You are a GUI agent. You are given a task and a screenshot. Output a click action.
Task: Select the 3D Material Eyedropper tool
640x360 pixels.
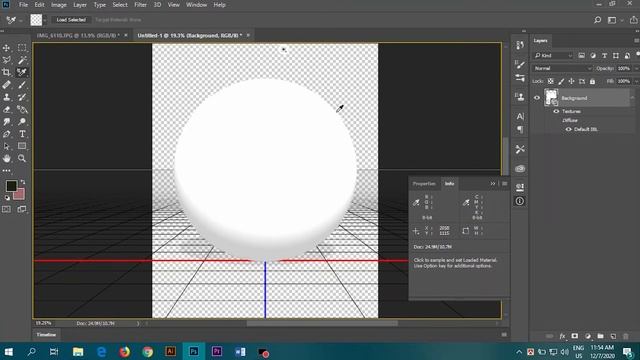22,72
